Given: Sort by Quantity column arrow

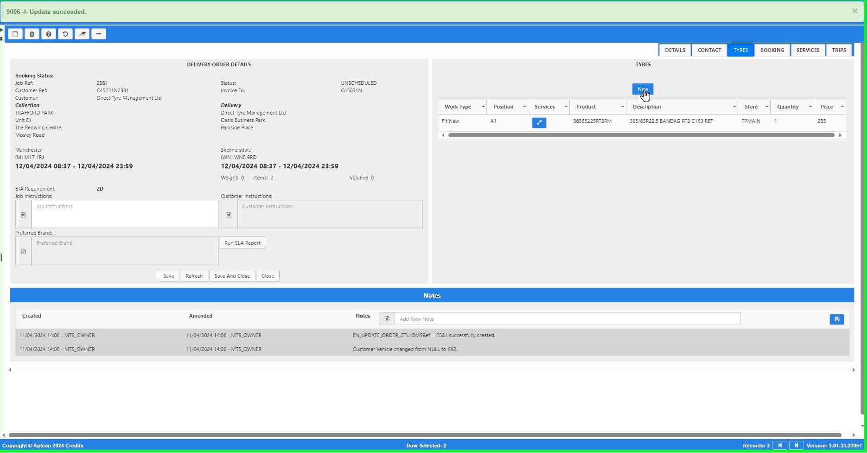Looking at the screenshot, I should point(811,107).
